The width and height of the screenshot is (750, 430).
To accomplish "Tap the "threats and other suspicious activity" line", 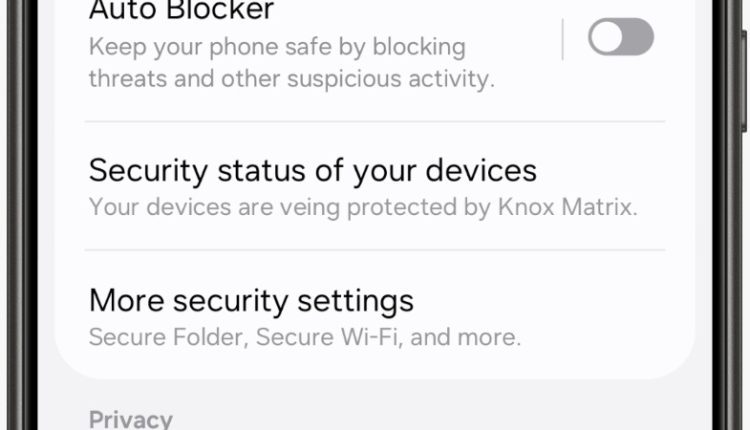I will tap(291, 79).
